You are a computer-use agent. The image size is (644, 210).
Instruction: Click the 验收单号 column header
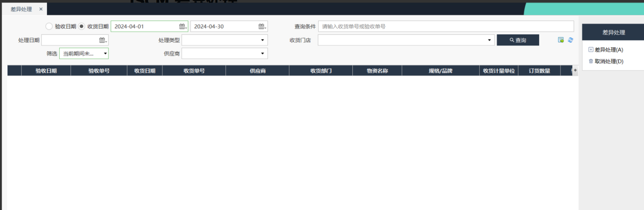tap(99, 71)
